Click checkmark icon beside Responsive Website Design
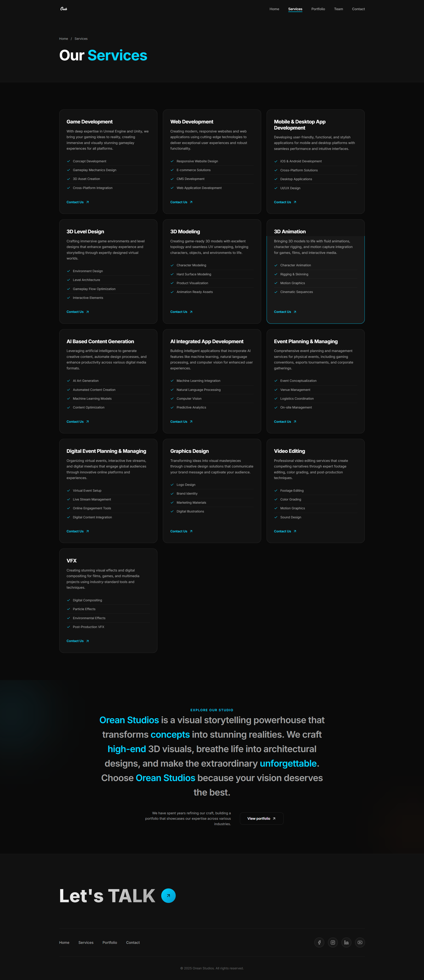Viewport: 424px width, 980px height. point(172,161)
